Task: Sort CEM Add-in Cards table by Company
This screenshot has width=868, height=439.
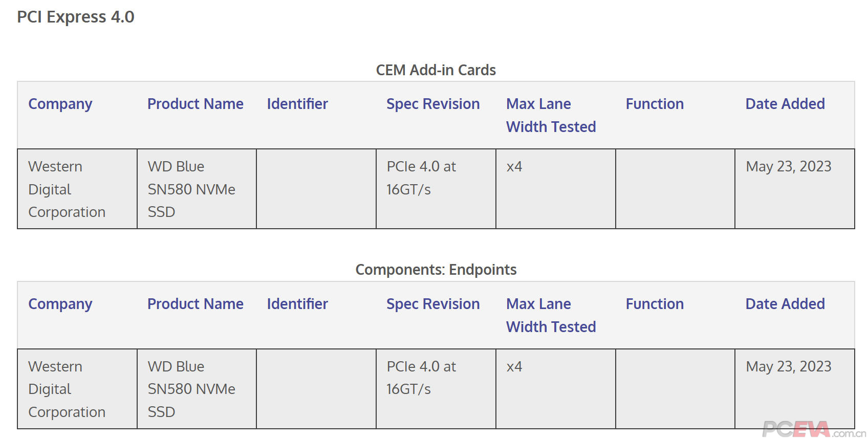Action: point(60,104)
